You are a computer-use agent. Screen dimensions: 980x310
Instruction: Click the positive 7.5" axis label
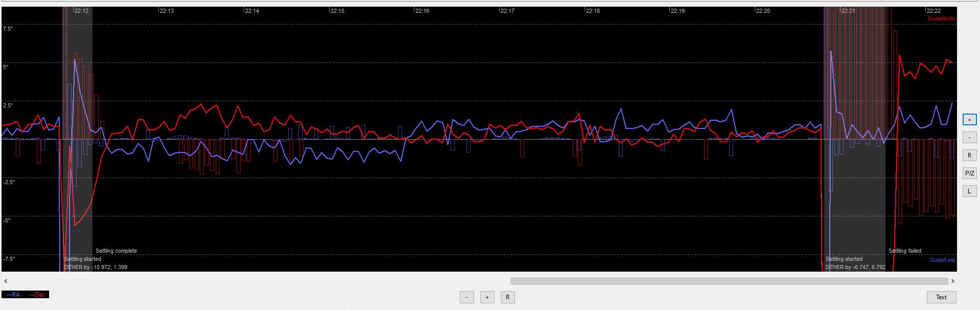point(8,29)
